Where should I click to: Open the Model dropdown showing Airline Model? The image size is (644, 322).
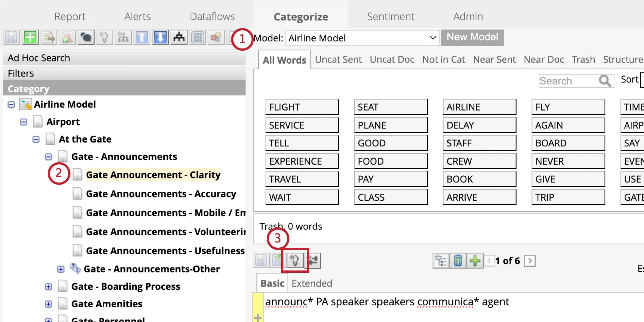click(362, 38)
